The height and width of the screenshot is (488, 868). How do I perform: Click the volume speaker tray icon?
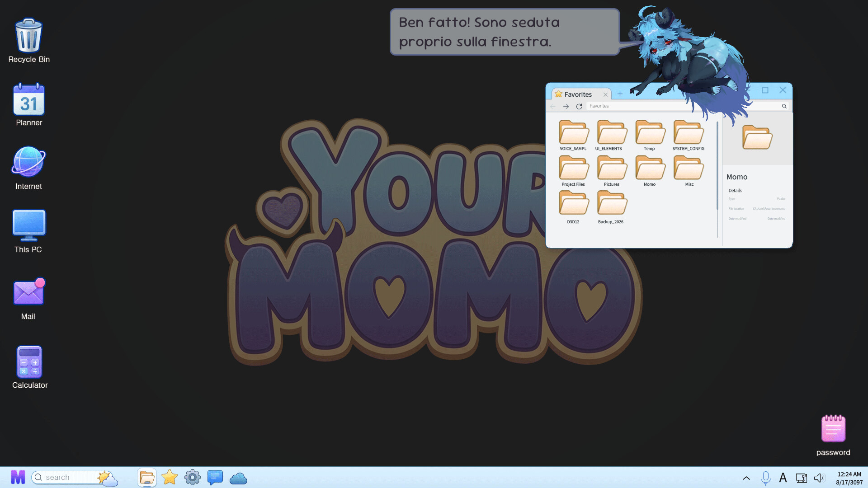coord(819,478)
